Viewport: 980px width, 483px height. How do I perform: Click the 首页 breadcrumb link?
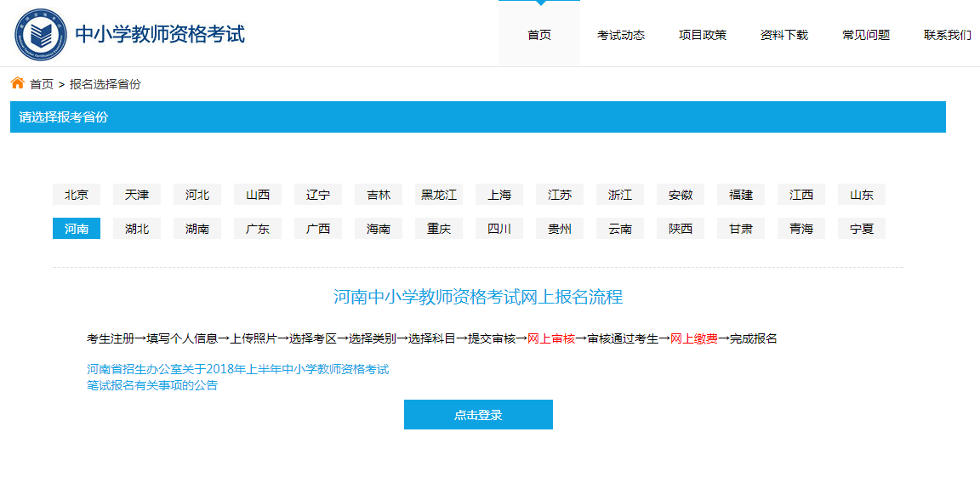click(x=42, y=84)
